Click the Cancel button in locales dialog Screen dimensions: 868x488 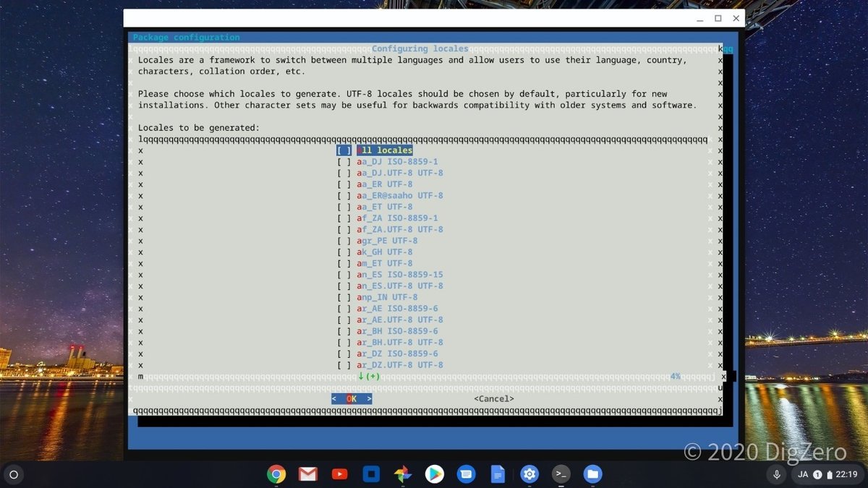(x=494, y=399)
